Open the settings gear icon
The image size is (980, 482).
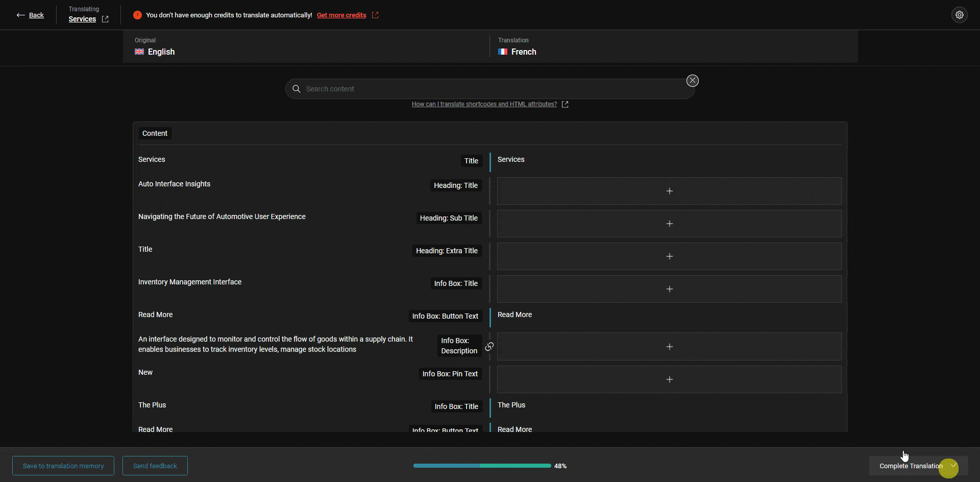click(x=960, y=15)
